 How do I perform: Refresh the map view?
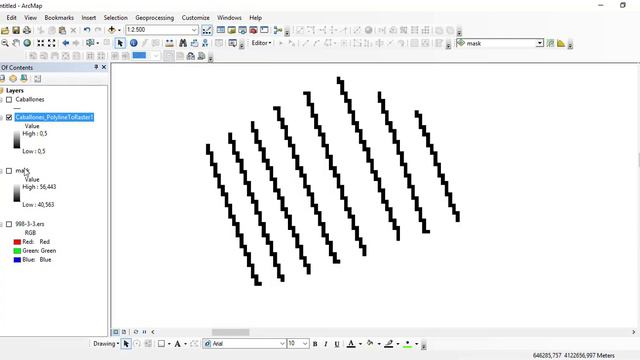pos(136,332)
